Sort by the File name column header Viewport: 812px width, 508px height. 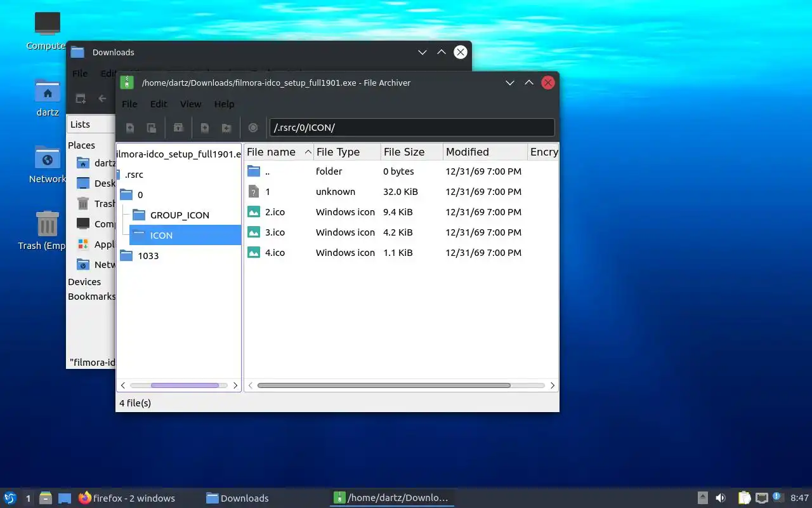pyautogui.click(x=279, y=152)
